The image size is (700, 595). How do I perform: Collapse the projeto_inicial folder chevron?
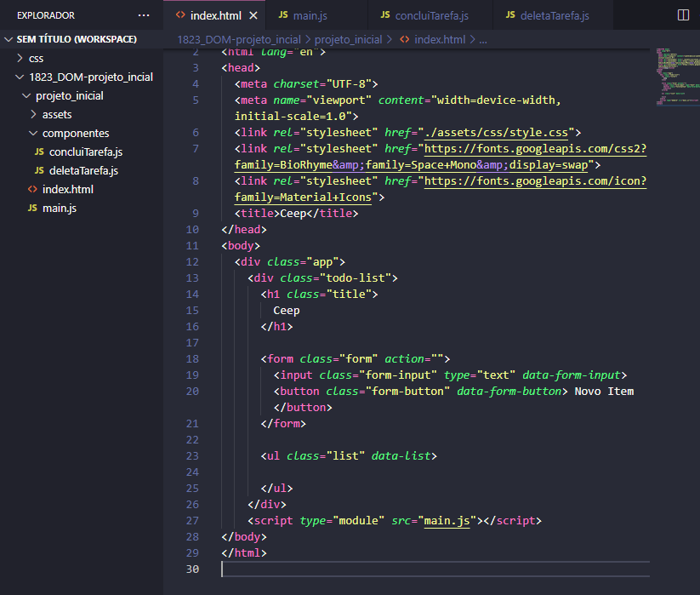coord(26,95)
